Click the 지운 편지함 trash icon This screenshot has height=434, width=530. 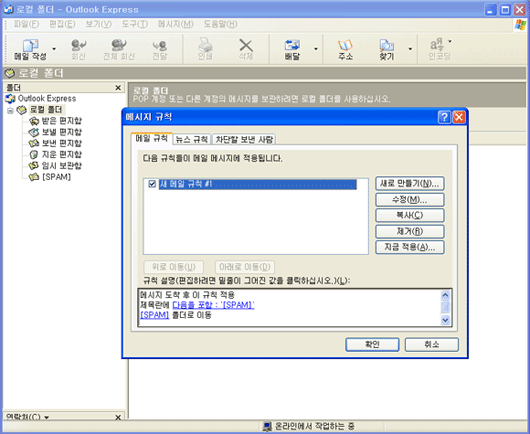coord(34,154)
